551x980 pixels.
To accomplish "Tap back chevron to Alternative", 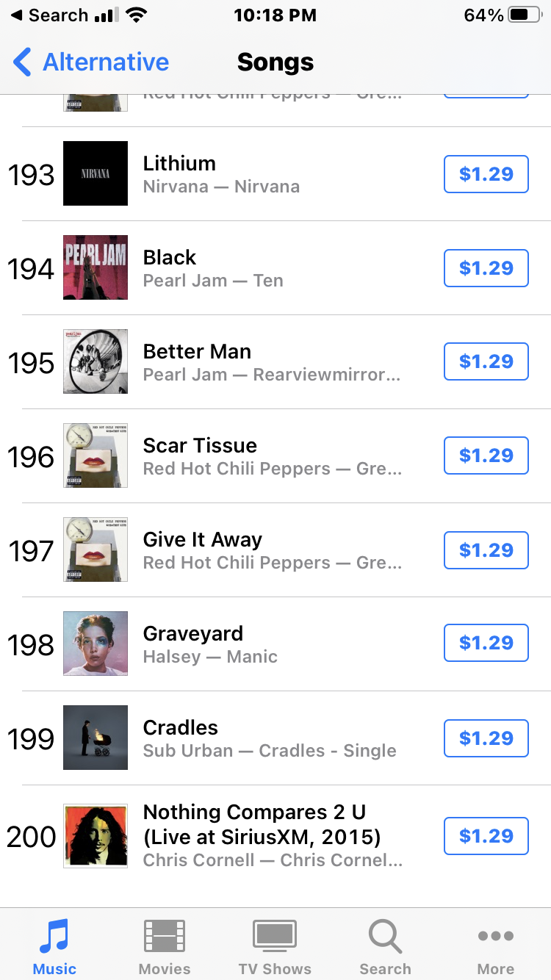I will (x=24, y=62).
